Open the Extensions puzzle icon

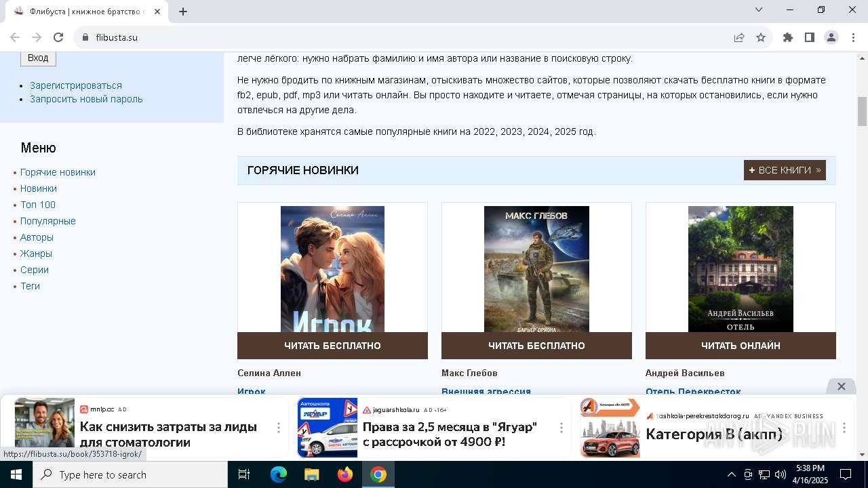788,37
